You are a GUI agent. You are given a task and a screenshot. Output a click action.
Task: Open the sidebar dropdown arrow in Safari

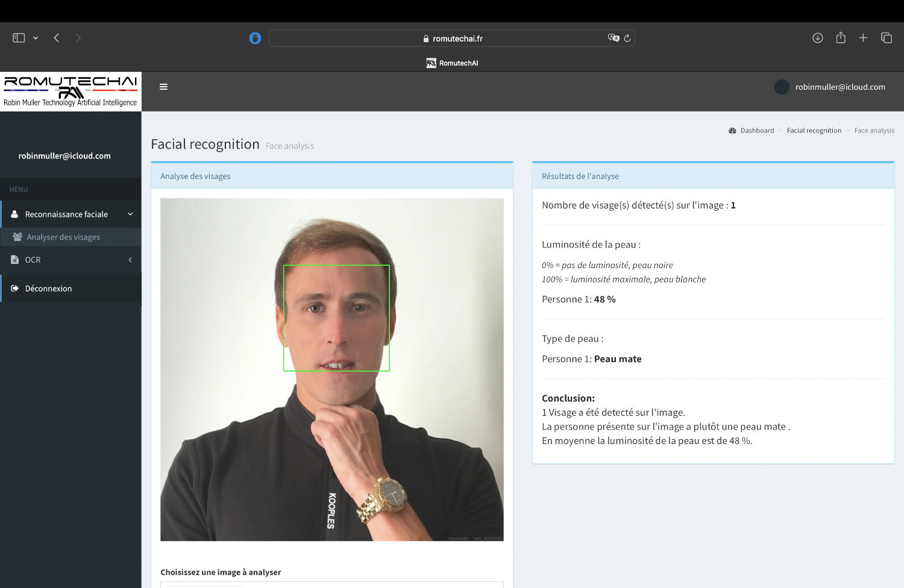[x=36, y=38]
